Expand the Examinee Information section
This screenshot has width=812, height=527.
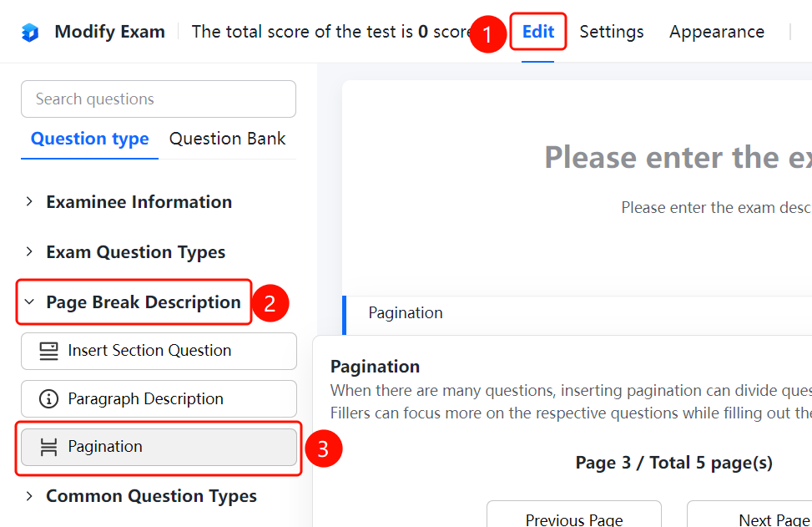(29, 201)
